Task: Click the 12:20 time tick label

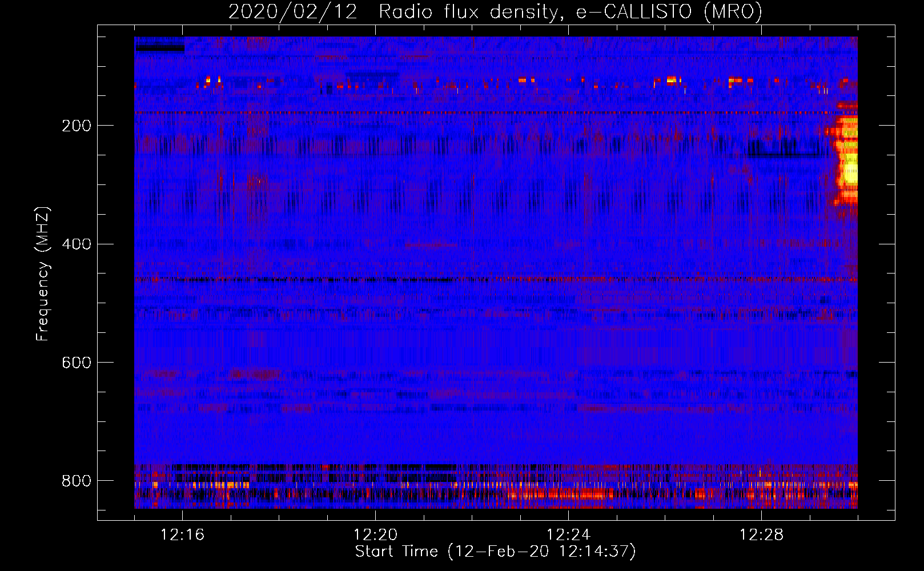Action: [x=375, y=535]
